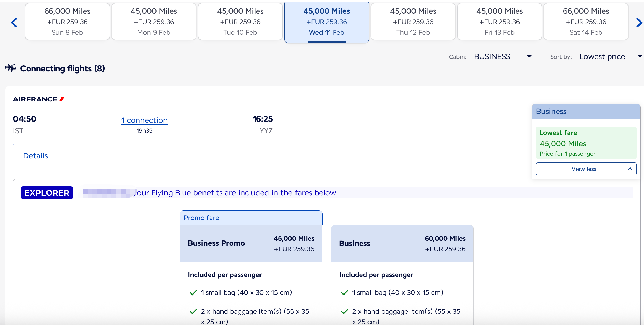The height and width of the screenshot is (325, 644).
Task: Click green checkmark beside Business hand baggage
Action: pos(344,312)
